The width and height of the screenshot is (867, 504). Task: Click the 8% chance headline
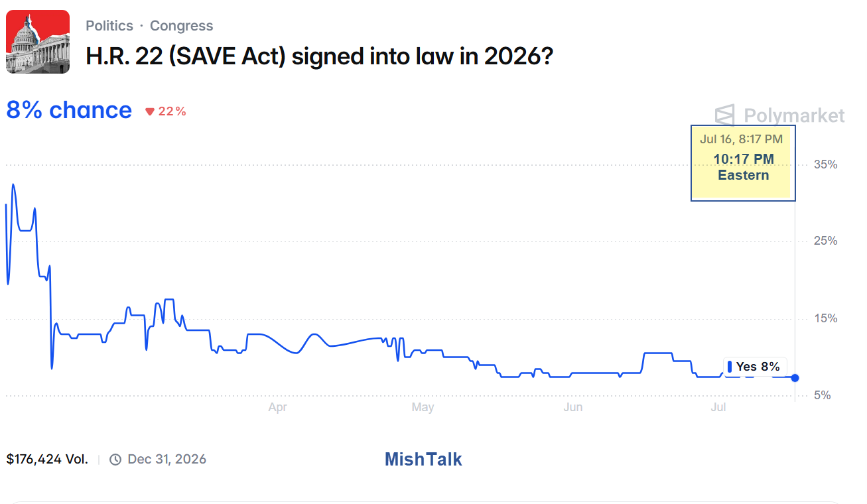click(x=69, y=110)
